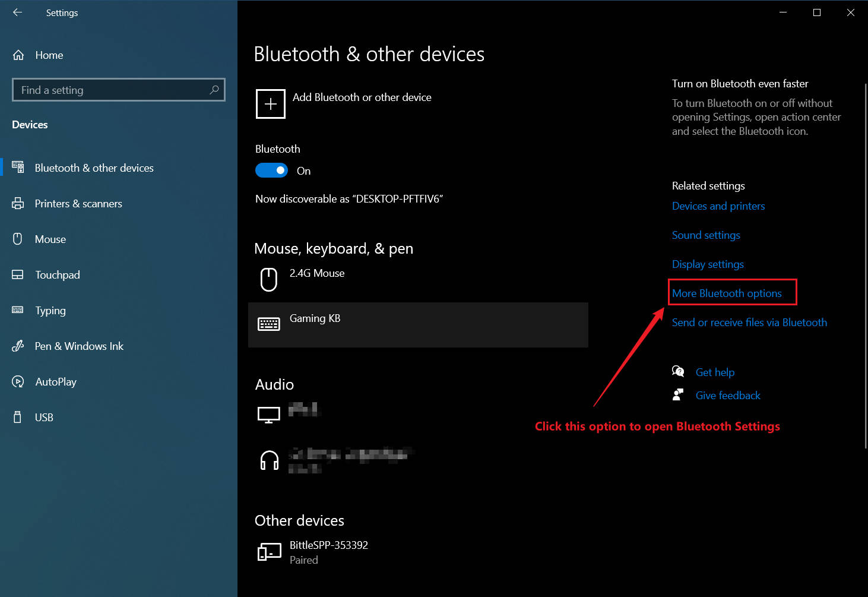Click the monitor audio device icon
Viewport: 868px width, 597px height.
tap(269, 415)
